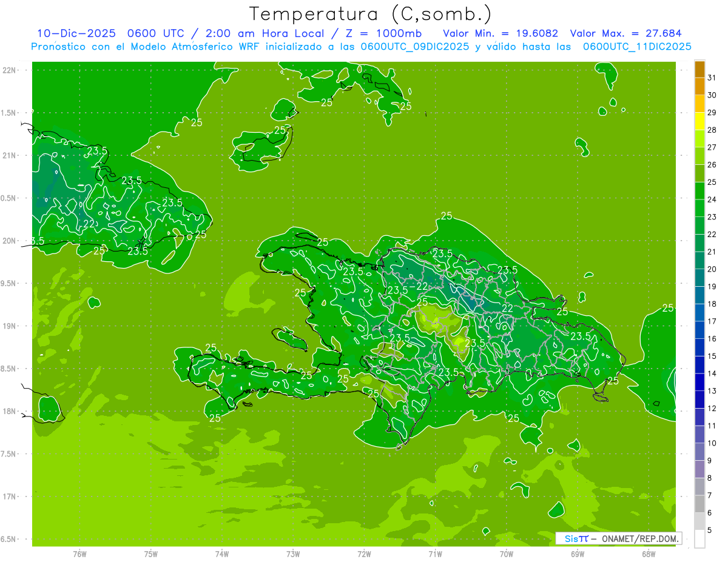Click the colorbar scale number "14"
Viewport: 728px width, 562px height.
pyautogui.click(x=712, y=373)
